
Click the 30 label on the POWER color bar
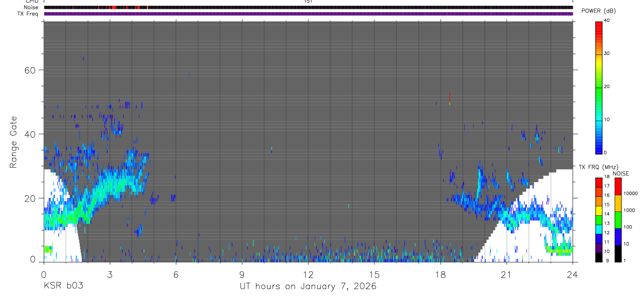click(x=607, y=53)
